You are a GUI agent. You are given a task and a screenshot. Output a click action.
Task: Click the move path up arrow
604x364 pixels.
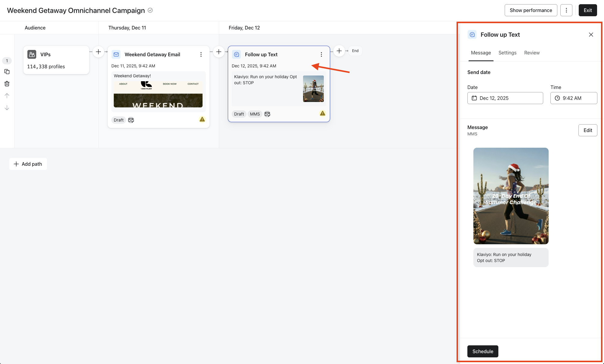(7, 96)
